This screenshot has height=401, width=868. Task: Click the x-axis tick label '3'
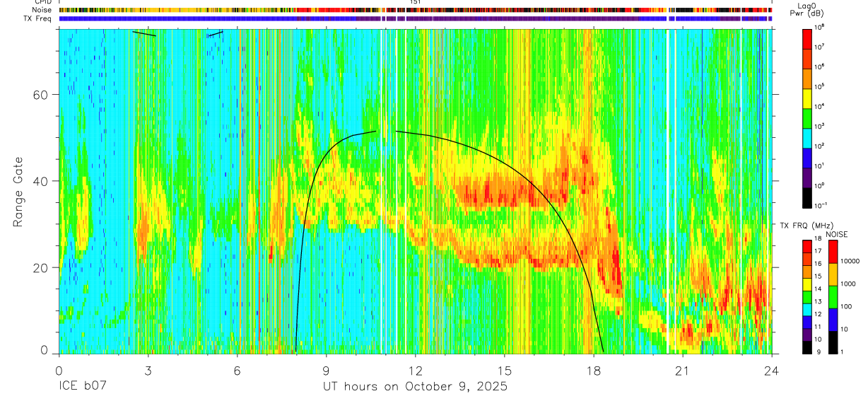tap(148, 370)
